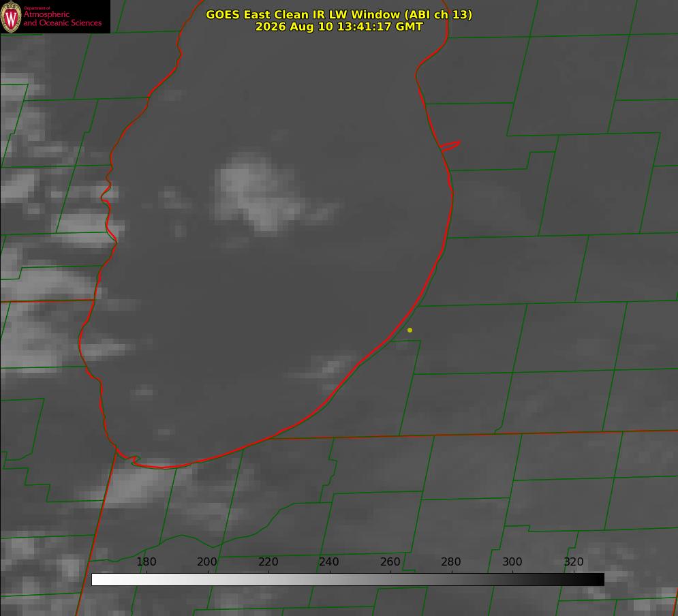Click the colorbar label '300'
Image resolution: width=678 pixels, height=616 pixels.
512,561
